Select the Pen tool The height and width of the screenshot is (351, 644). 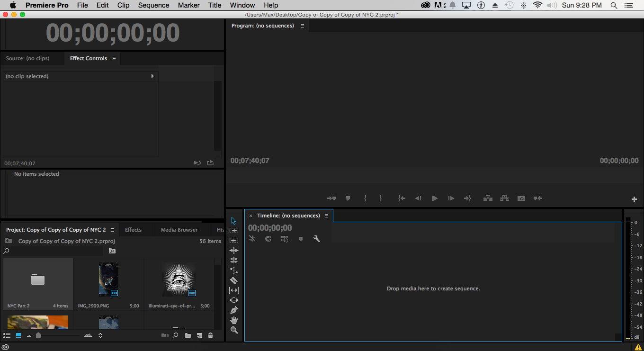tap(234, 310)
